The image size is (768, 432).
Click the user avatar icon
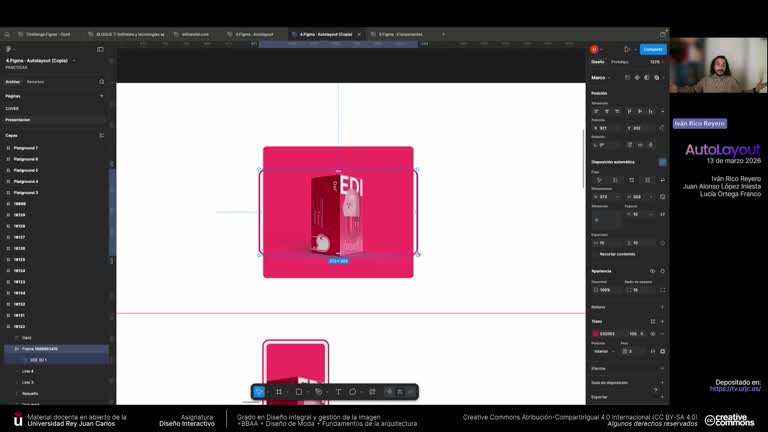(594, 49)
